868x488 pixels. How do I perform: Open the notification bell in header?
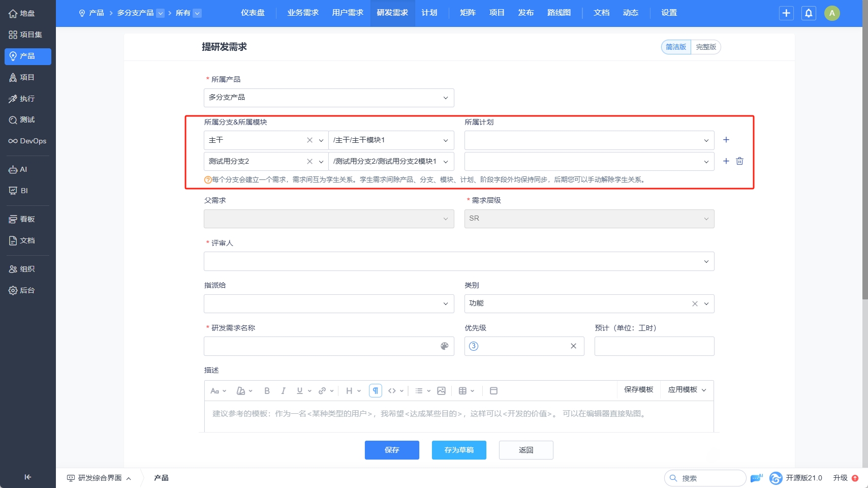(809, 13)
